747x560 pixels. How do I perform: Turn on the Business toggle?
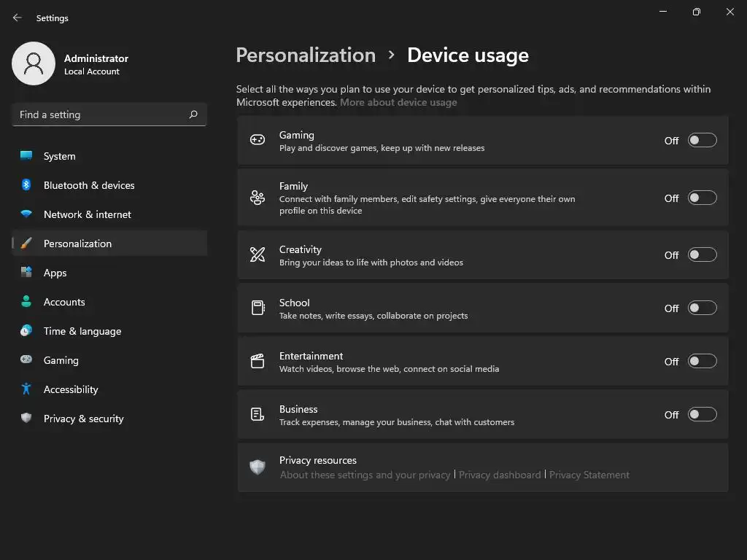[702, 414]
